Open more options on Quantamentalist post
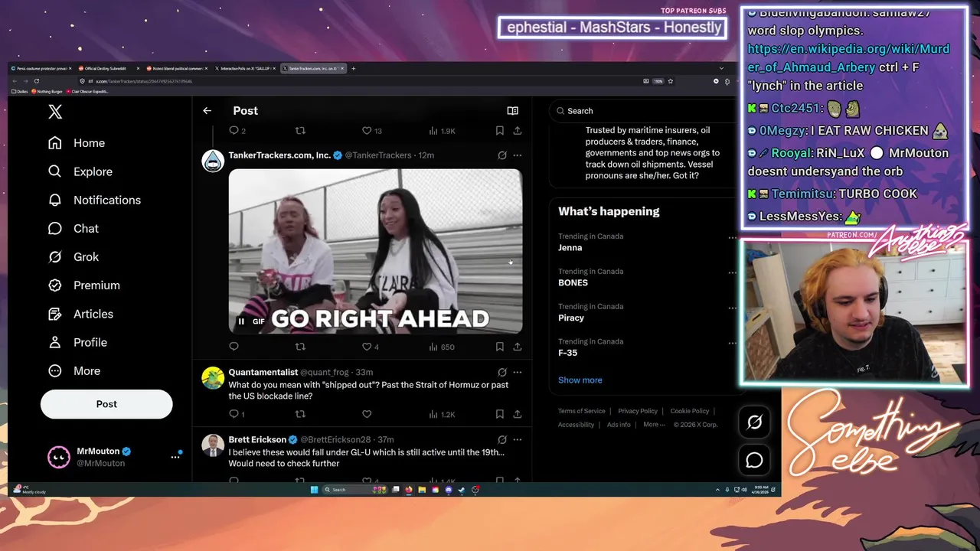Image resolution: width=980 pixels, height=551 pixels. (518, 372)
